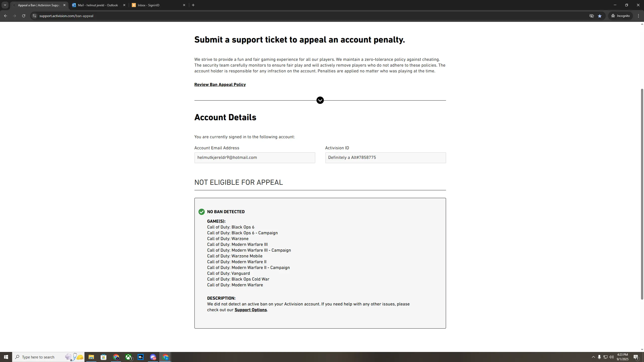Open the Chrome three-dot menu

(x=638, y=16)
